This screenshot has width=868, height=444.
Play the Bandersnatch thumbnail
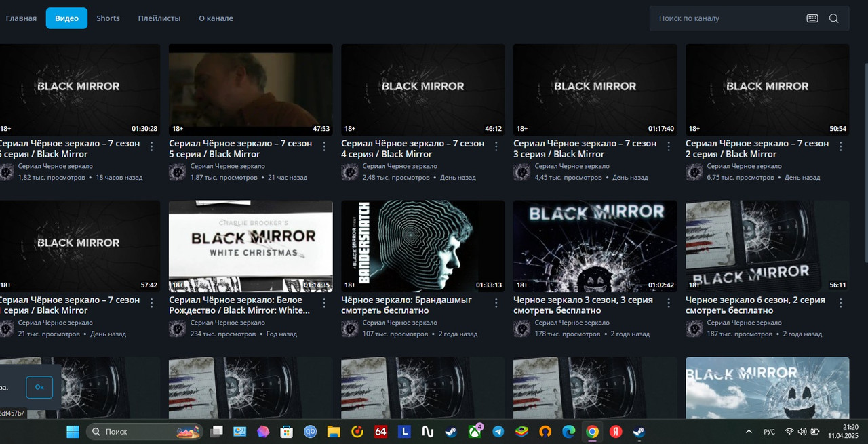coord(422,246)
